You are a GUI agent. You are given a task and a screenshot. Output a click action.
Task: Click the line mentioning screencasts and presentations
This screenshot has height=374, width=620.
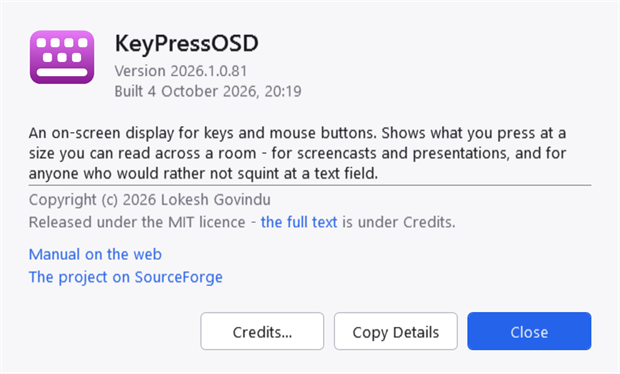click(x=297, y=153)
